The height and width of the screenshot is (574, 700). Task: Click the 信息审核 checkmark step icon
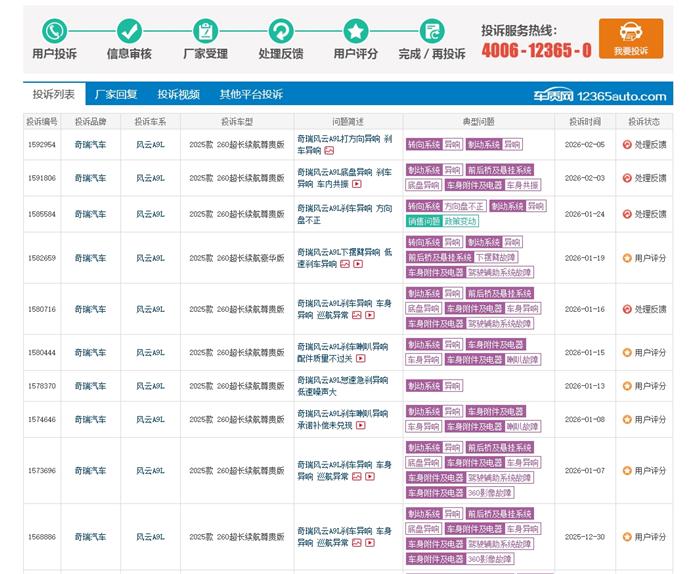129,31
